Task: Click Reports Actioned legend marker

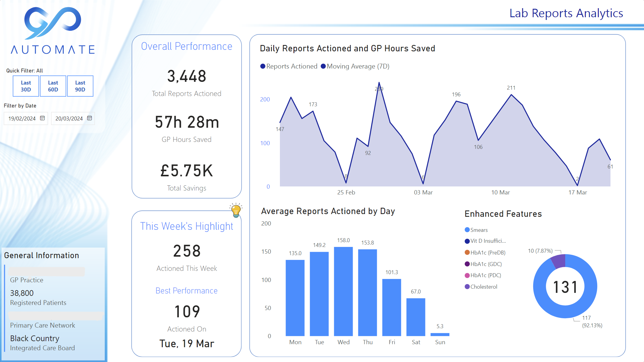Action: tap(263, 66)
